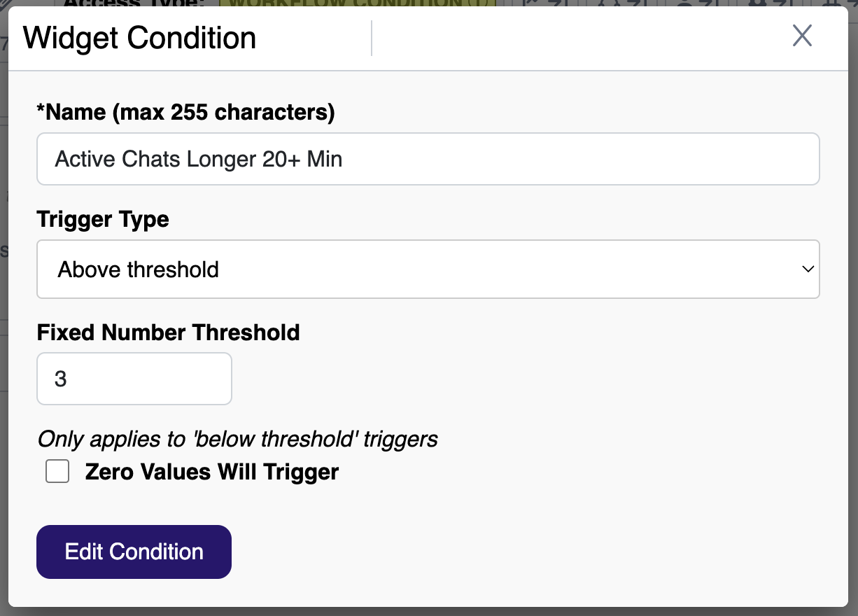Image resolution: width=858 pixels, height=616 pixels.
Task: Click the 'Trigger Type' field label
Action: click(x=103, y=219)
